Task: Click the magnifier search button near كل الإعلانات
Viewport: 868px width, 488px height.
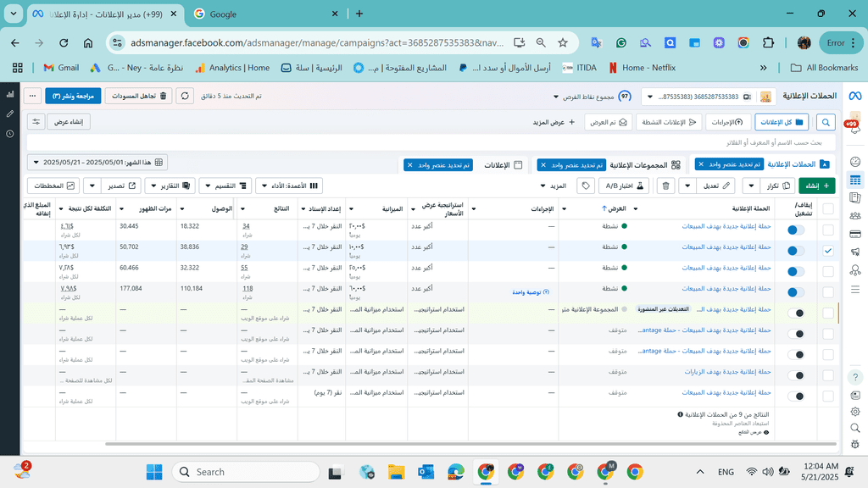Action: [825, 122]
